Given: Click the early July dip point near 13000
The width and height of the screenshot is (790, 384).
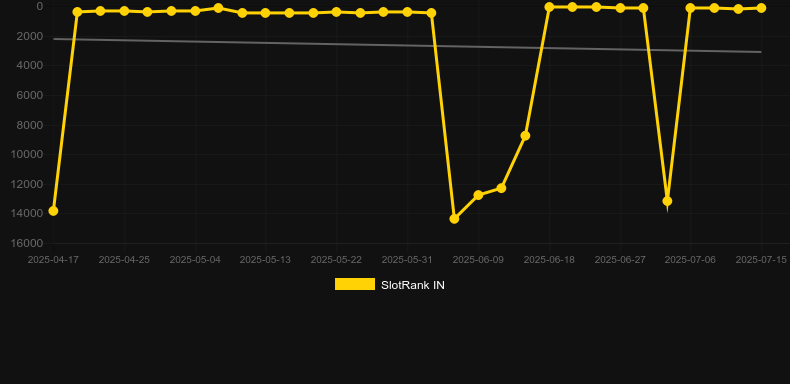Looking at the screenshot, I should pyautogui.click(x=667, y=201).
